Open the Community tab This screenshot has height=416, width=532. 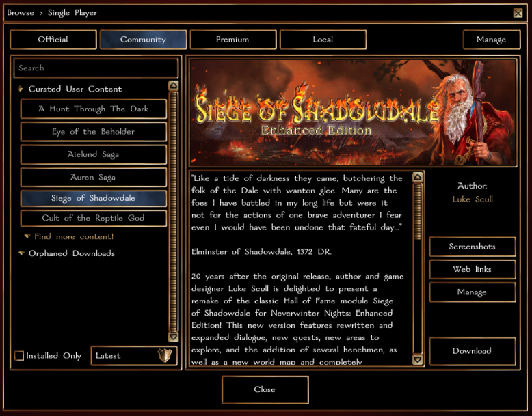[x=143, y=40]
